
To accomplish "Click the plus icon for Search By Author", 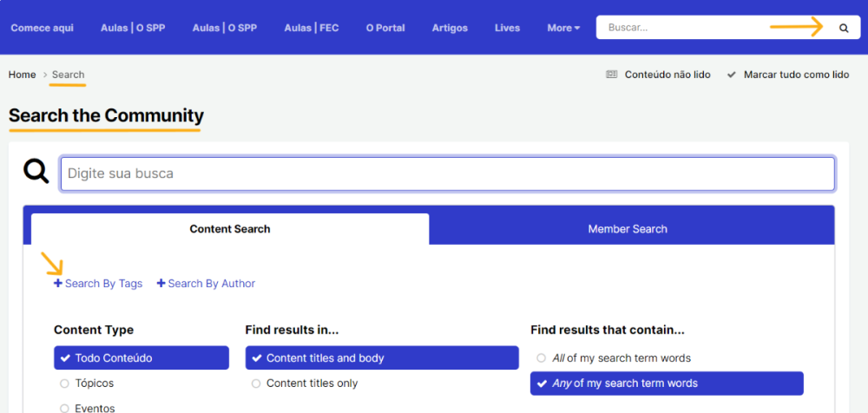I will tap(161, 284).
